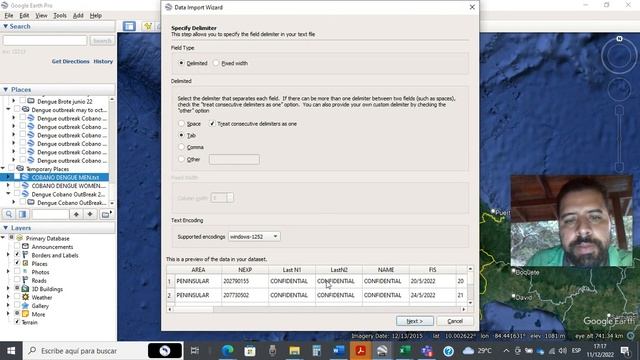Toggle the Terrain layer checkbox
Screen dimensions: 640x360
(x=17, y=322)
